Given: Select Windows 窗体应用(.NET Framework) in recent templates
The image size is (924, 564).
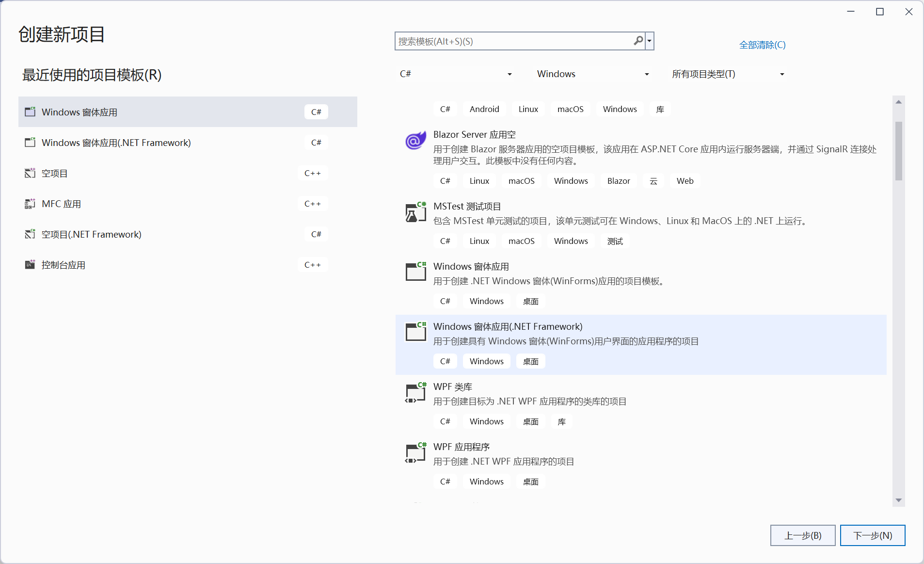Looking at the screenshot, I should point(188,142).
